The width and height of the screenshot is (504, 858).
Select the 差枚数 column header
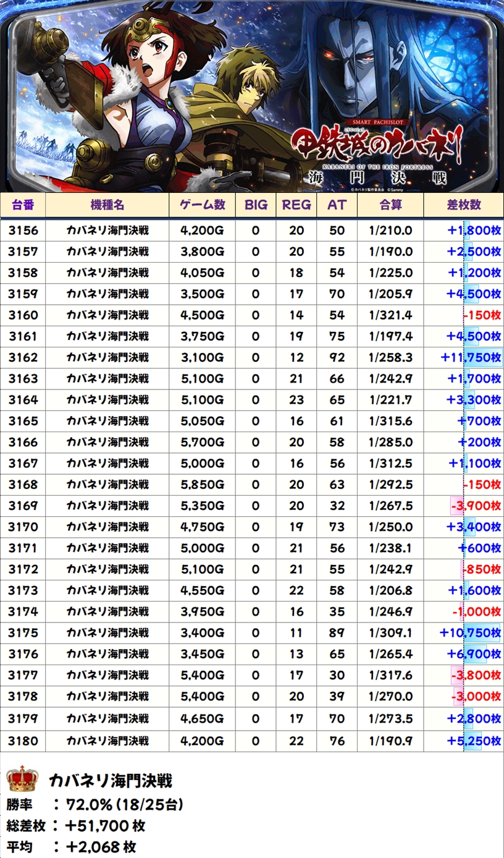click(x=463, y=205)
